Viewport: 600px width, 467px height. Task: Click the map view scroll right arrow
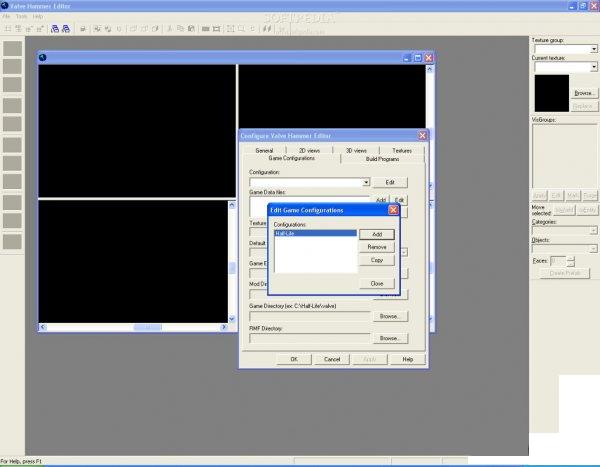(x=224, y=327)
